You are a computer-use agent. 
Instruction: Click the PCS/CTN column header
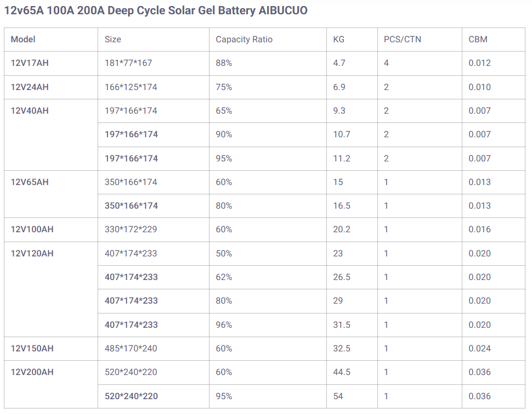(x=403, y=40)
